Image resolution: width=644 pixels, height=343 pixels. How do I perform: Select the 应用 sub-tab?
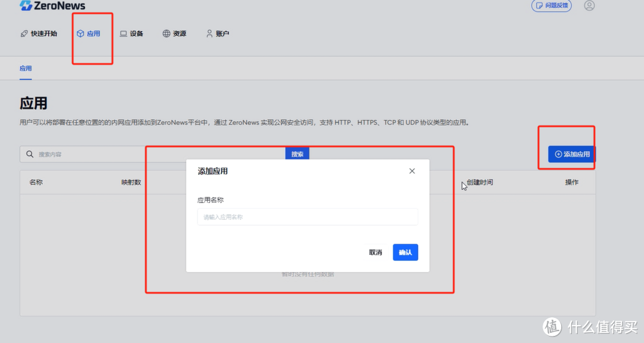(x=26, y=69)
